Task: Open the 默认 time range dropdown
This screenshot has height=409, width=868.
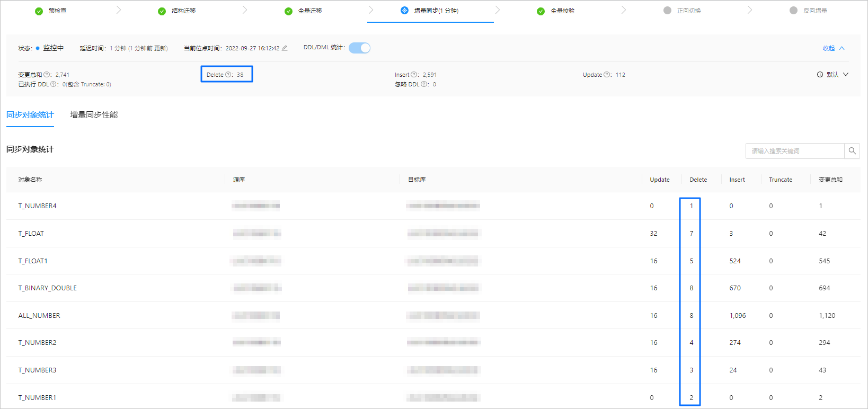Action: tap(832, 75)
